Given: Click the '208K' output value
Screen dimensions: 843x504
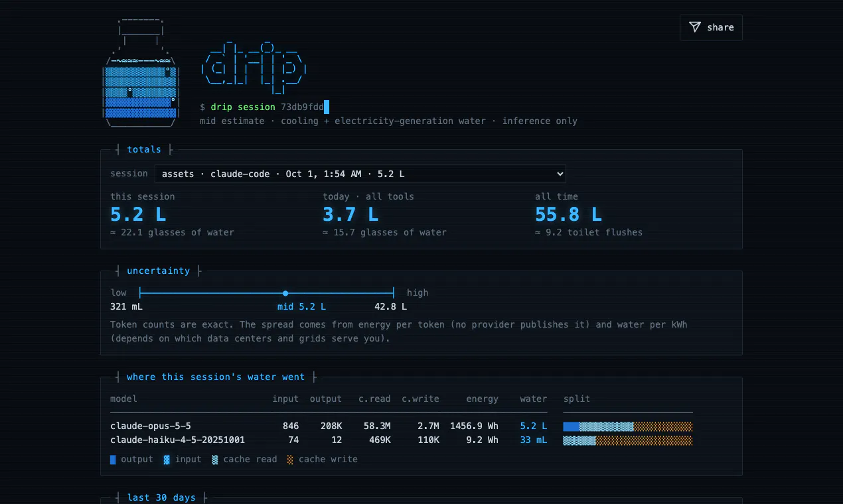Looking at the screenshot, I should (331, 426).
